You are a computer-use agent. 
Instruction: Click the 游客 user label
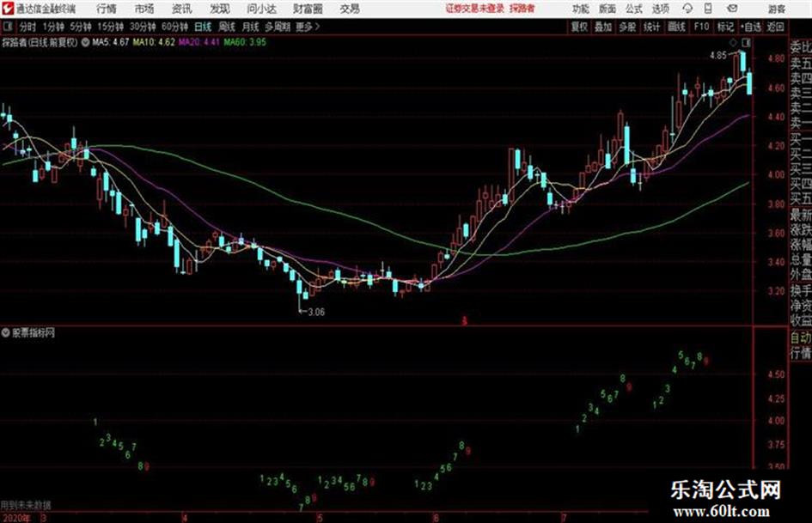coord(777,9)
